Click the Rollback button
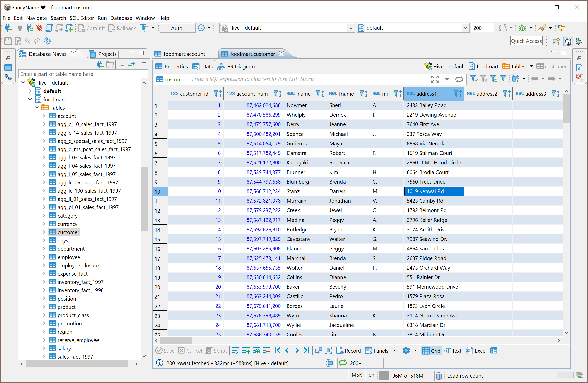Screen dimensions: 588x383 pyautogui.click(x=122, y=28)
